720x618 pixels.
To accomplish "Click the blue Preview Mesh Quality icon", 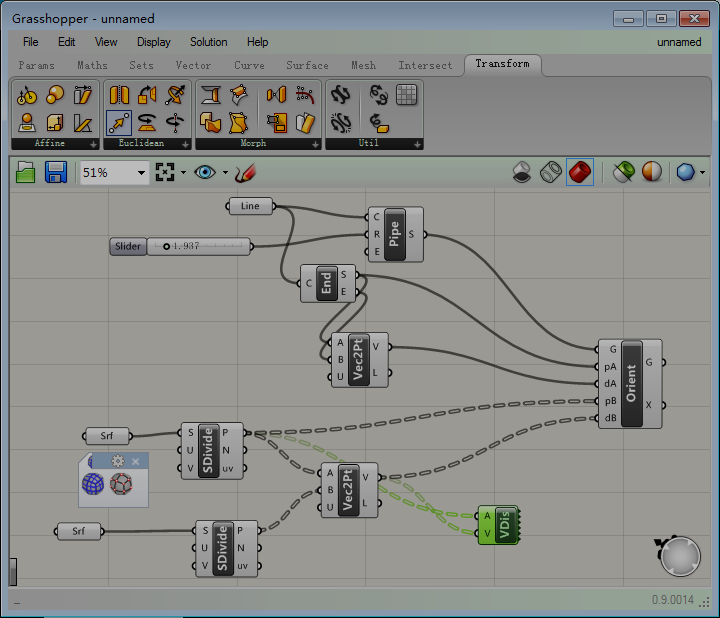I will tap(686, 172).
